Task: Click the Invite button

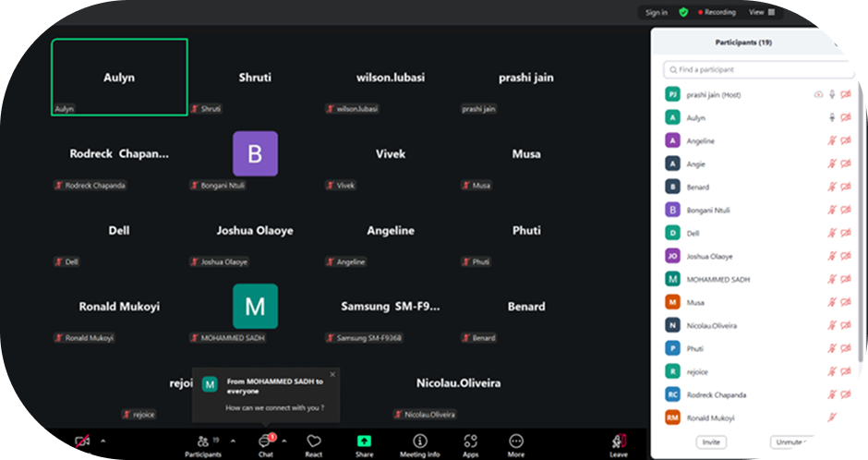Action: [x=711, y=442]
